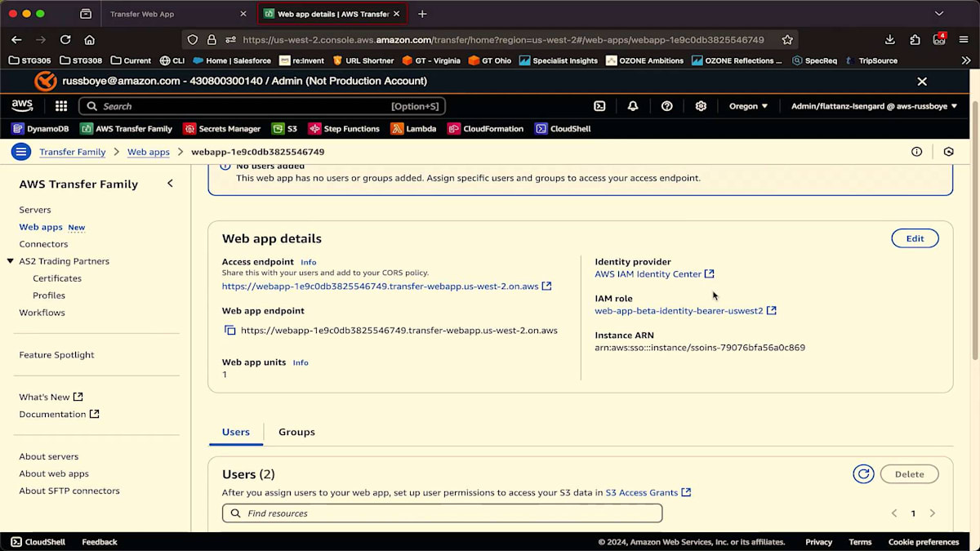
Task: Refresh the Users table
Action: point(863,474)
